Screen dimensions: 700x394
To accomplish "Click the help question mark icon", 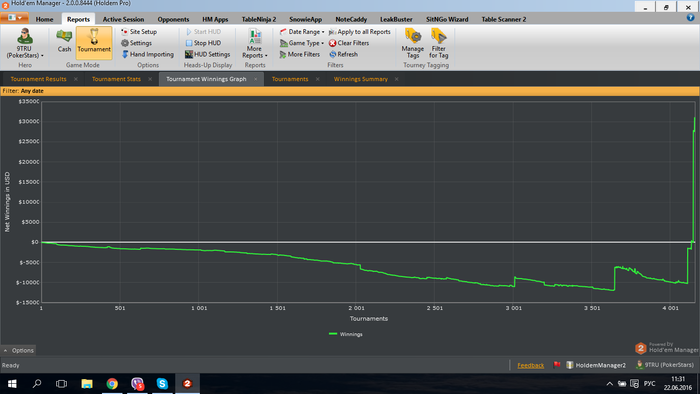I will click(x=690, y=17).
